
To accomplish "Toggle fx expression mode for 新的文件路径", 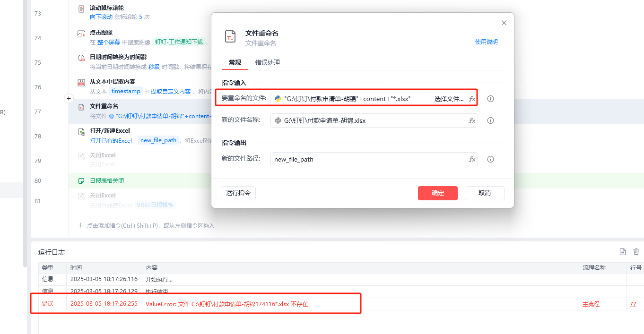I will coord(472,159).
